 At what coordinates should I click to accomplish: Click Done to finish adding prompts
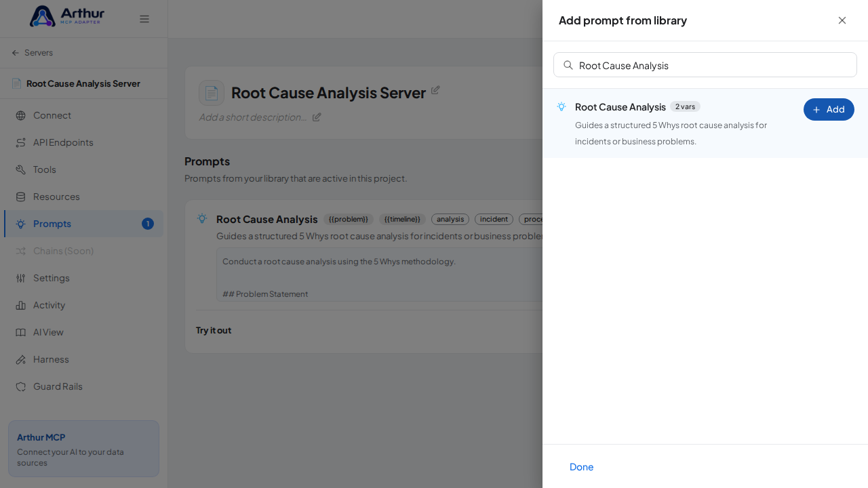581,466
